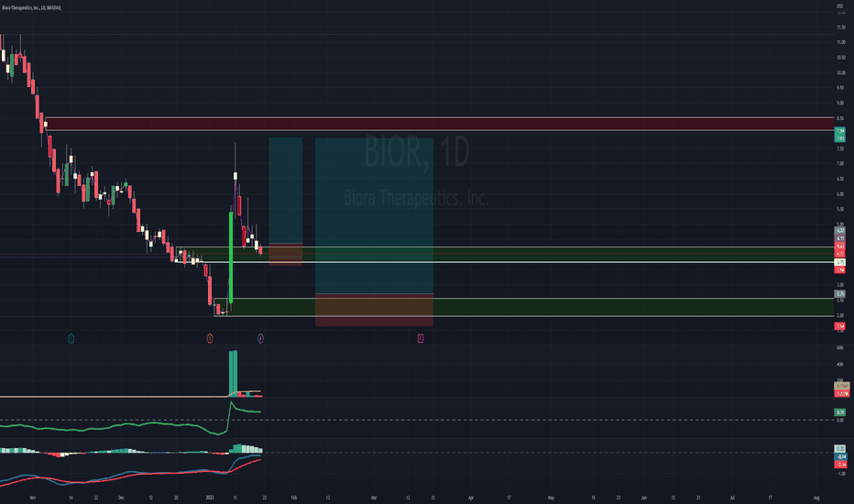Click the Nov label on the time axis

33,498
